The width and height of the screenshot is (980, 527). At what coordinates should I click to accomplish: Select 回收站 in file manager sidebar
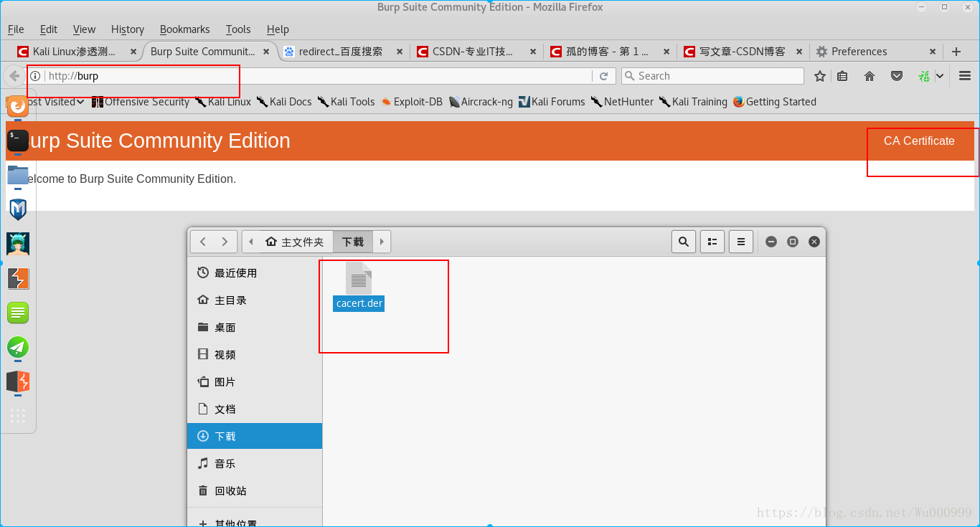255,491
